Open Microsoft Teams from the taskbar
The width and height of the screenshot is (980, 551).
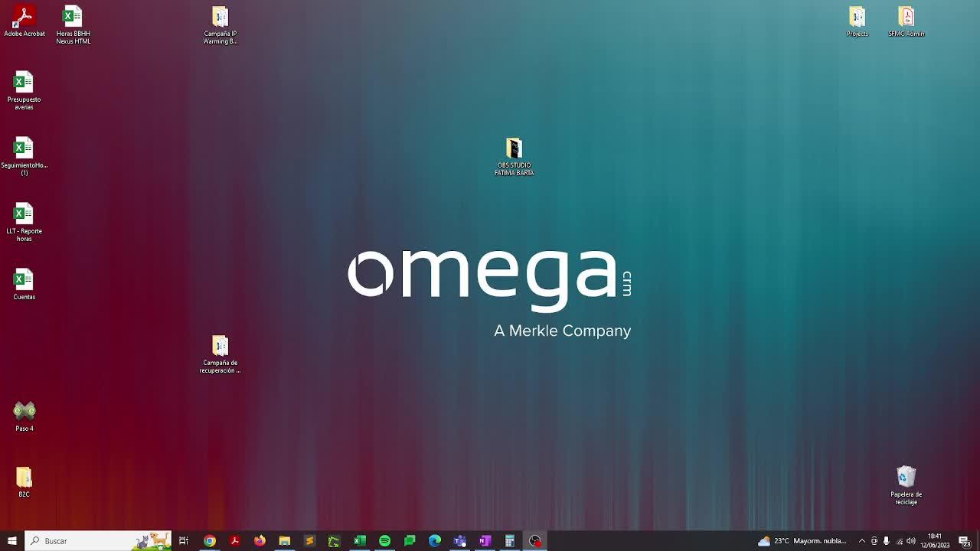point(460,541)
